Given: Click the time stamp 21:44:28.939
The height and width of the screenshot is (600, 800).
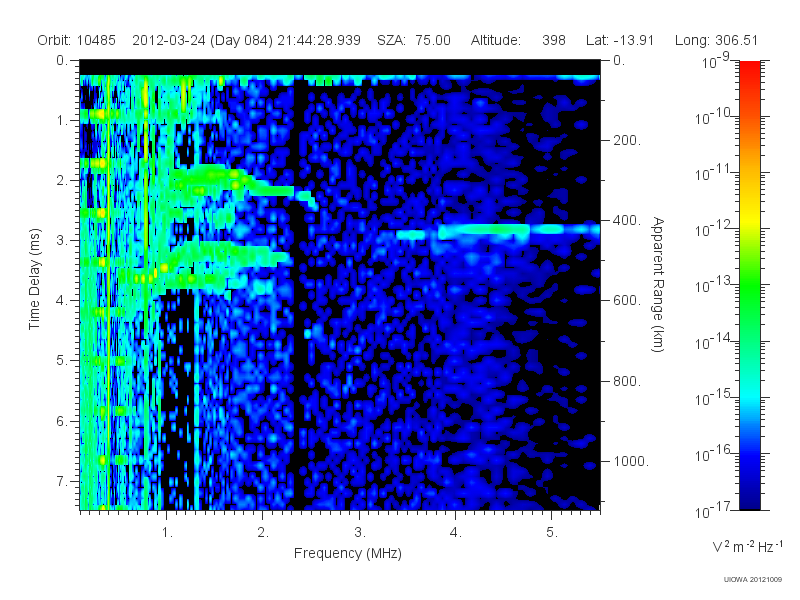Looking at the screenshot, I should point(319,40).
